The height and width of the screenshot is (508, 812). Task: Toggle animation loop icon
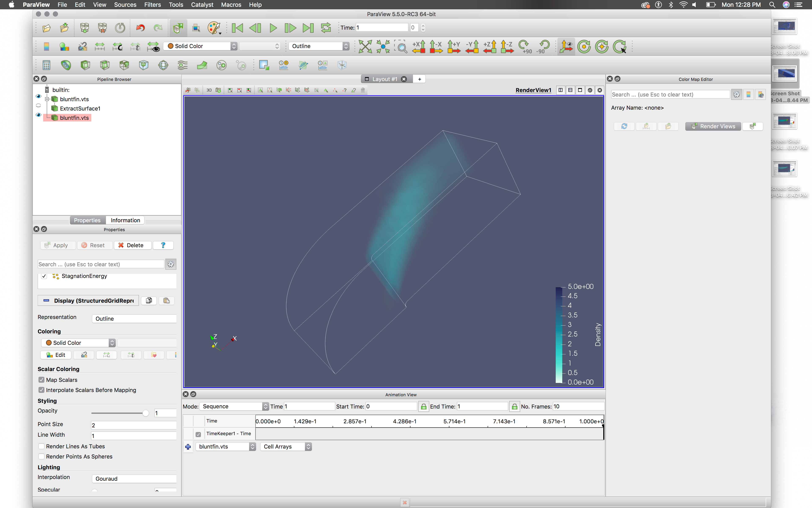[326, 28]
